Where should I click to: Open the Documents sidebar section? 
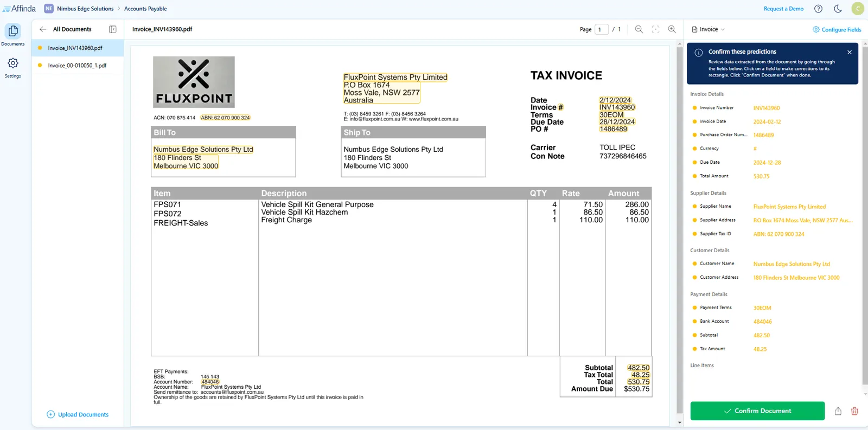13,35
